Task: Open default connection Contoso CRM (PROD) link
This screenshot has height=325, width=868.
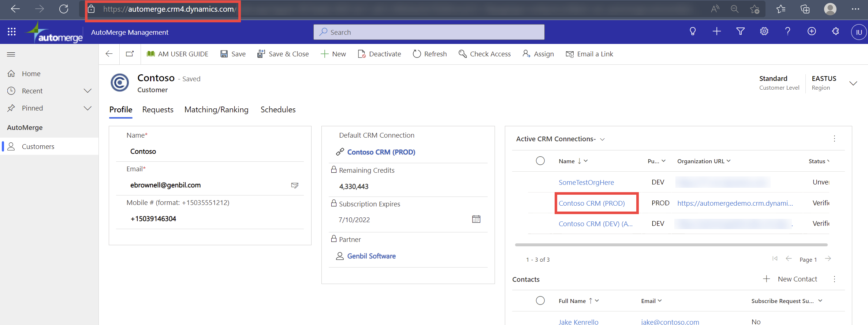Action: [381, 152]
